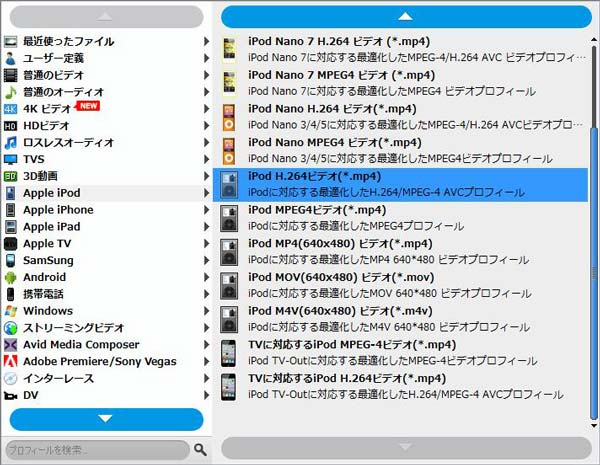Screen dimensions: 600x465
Task: Expand the 4K ビデオ submenu arrow
Action: pos(206,109)
